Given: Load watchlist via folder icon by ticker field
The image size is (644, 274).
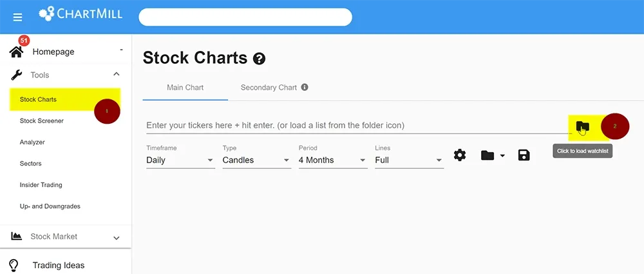Looking at the screenshot, I should click(582, 126).
